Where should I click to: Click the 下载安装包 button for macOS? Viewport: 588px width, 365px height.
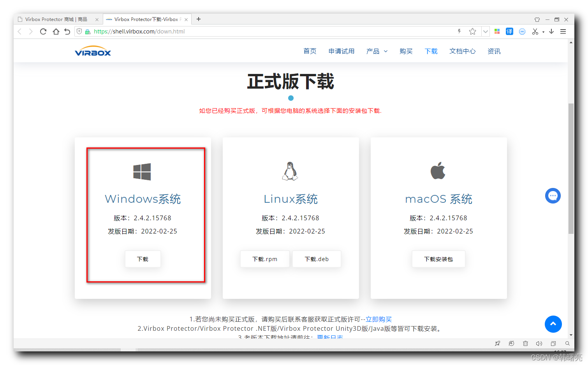(x=438, y=259)
